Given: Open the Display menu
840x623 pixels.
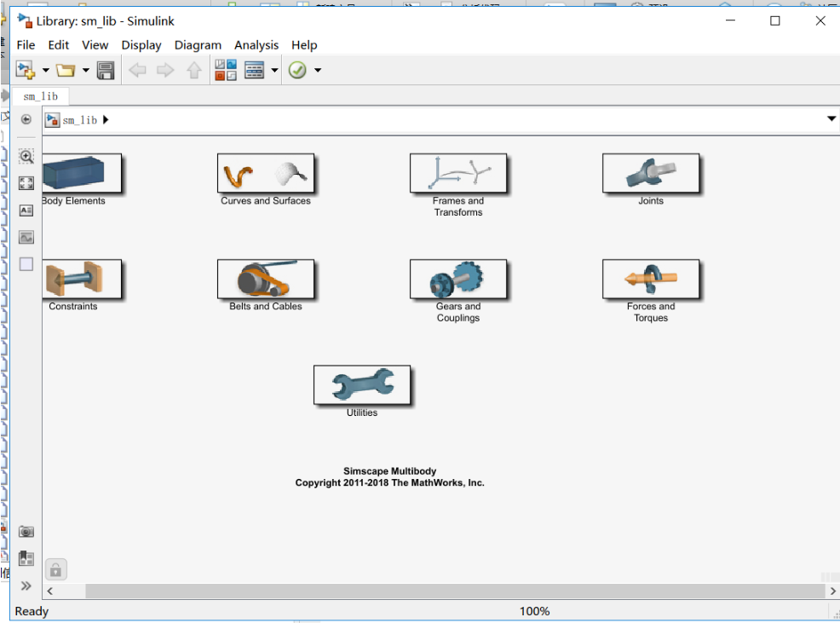Looking at the screenshot, I should tap(141, 45).
